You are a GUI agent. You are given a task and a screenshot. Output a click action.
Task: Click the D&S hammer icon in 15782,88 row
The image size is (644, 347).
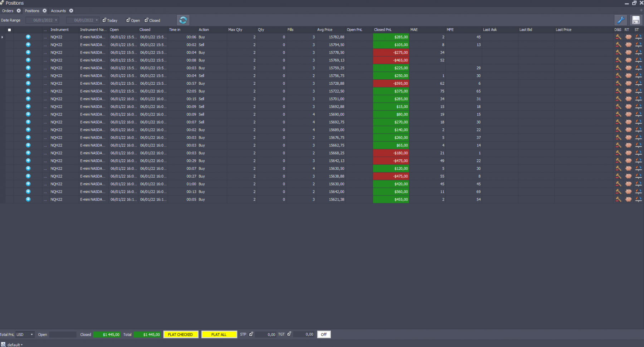pyautogui.click(x=618, y=37)
